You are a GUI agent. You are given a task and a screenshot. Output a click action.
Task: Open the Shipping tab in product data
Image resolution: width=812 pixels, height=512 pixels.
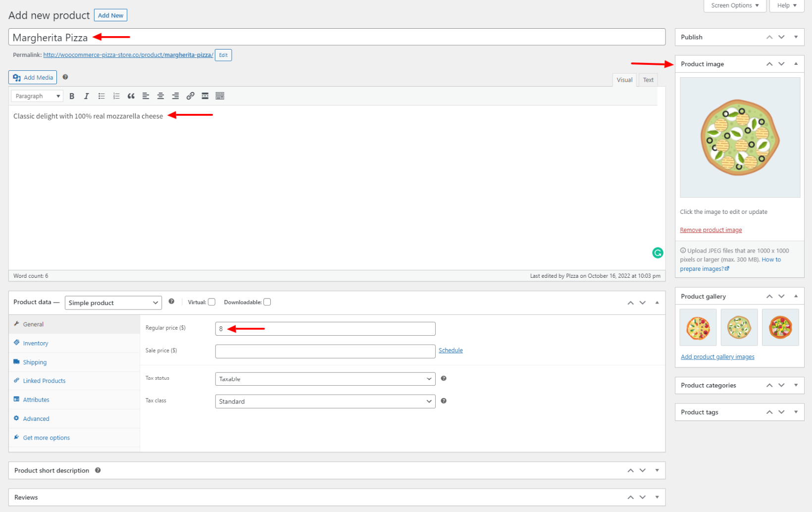35,362
